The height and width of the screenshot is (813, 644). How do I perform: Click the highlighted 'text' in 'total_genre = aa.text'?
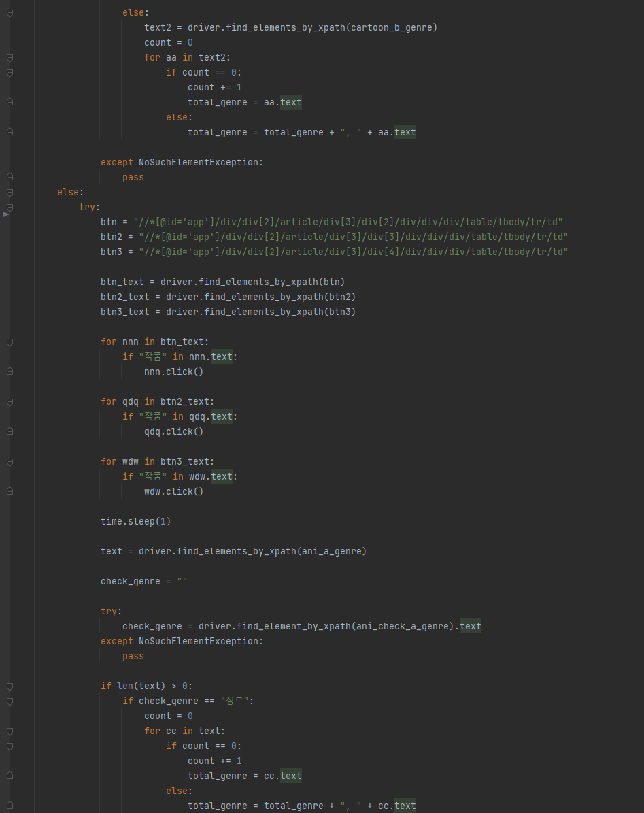coord(290,103)
